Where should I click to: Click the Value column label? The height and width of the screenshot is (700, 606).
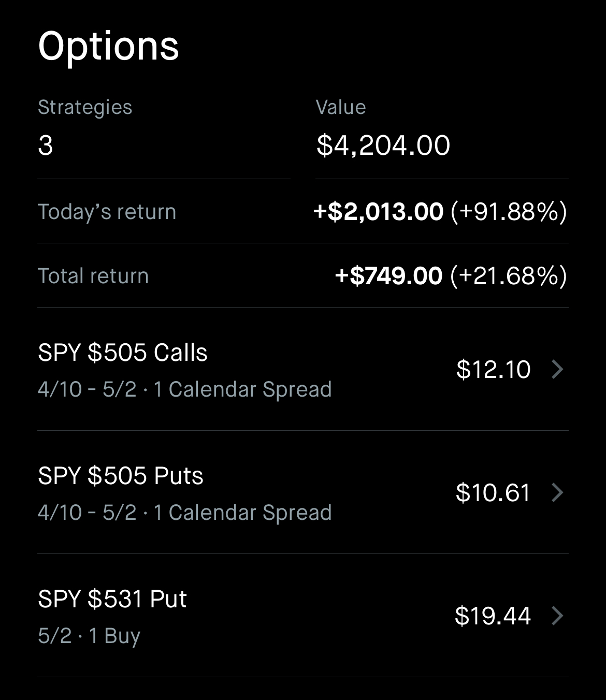341,107
